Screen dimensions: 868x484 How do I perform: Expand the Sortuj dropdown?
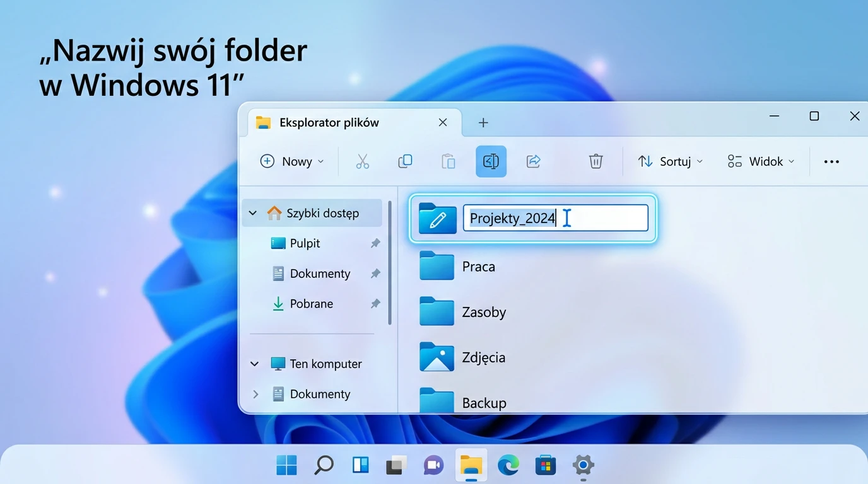tap(670, 161)
